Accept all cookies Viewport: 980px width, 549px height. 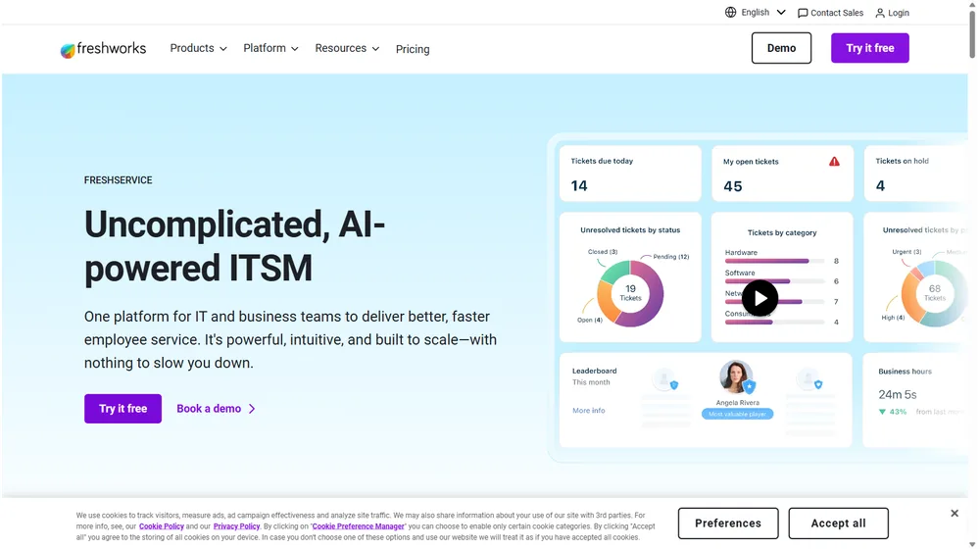click(x=838, y=524)
